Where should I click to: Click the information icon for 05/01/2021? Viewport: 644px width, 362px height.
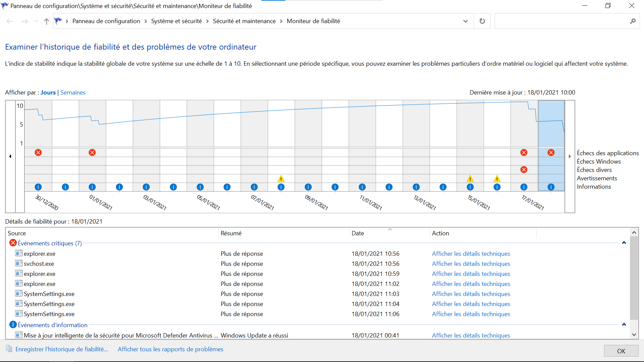(200, 187)
